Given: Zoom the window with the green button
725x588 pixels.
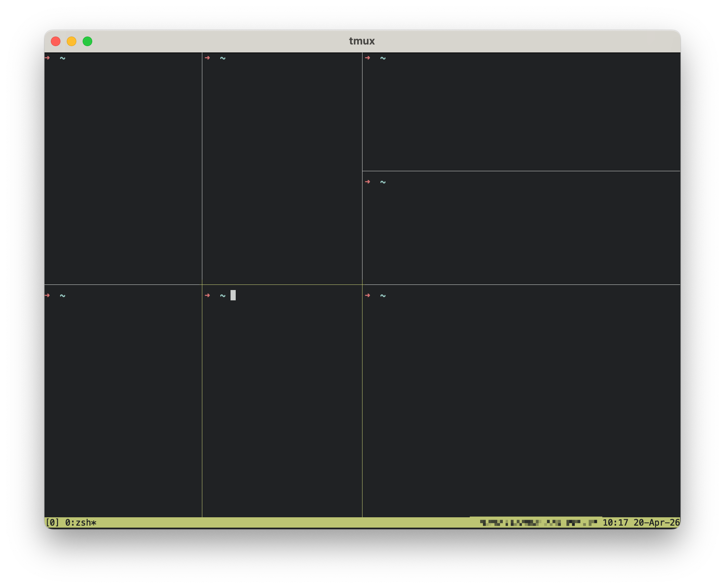Looking at the screenshot, I should tap(87, 41).
